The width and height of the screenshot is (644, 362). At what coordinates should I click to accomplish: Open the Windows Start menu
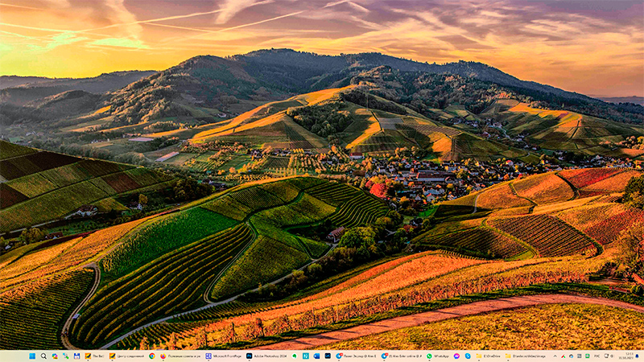coord(32,356)
